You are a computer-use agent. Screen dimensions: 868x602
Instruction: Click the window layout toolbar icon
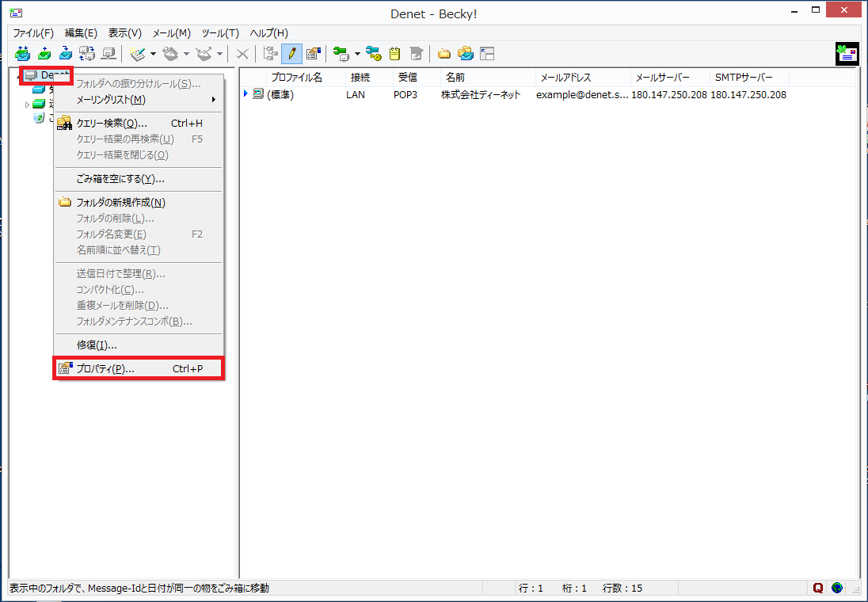487,54
